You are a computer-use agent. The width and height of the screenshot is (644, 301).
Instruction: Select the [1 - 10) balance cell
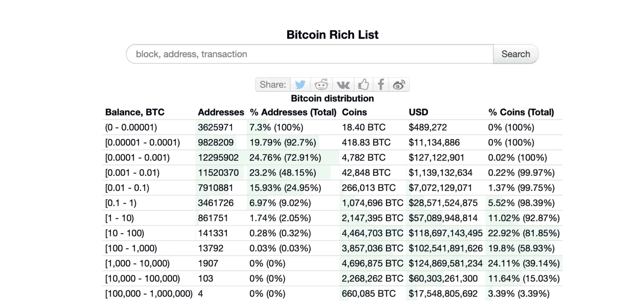pos(120,218)
